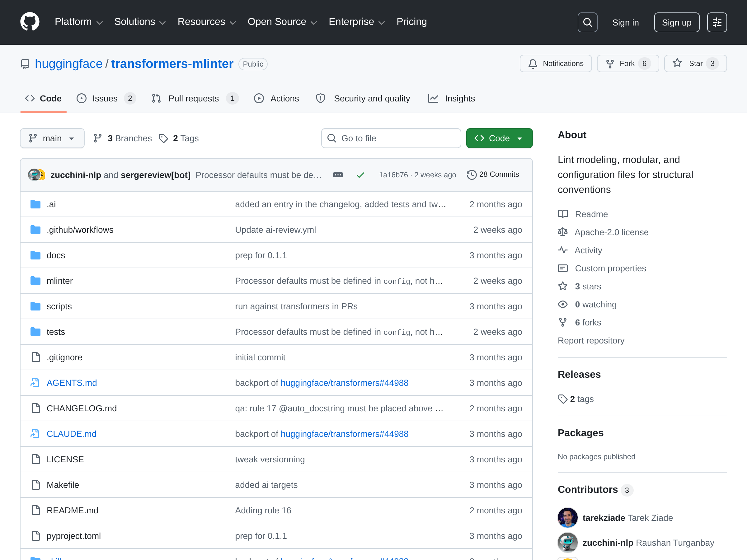
Task: Switch to the Security and quality tab
Action: [363, 99]
